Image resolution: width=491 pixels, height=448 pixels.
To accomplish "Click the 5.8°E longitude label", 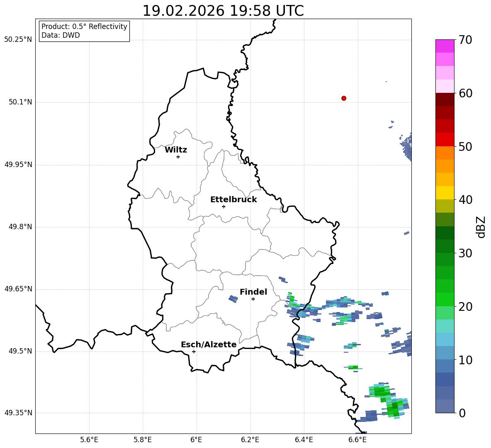I will (143, 440).
